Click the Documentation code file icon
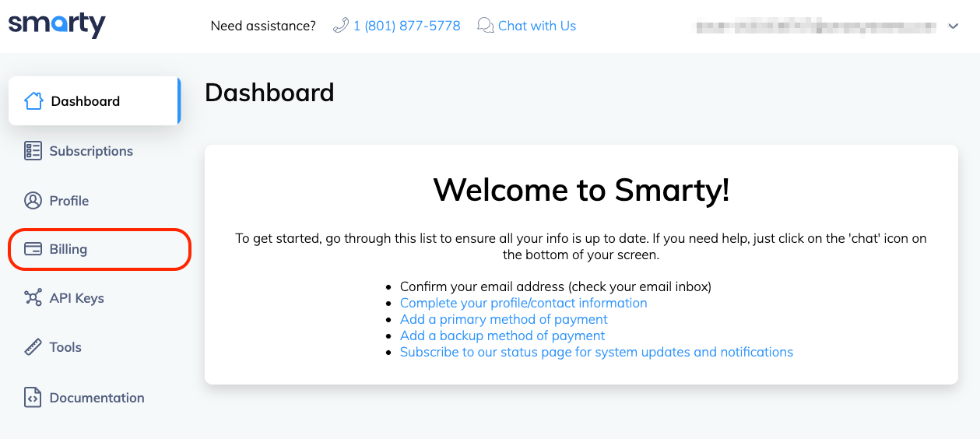Viewport: 980px width, 439px height. (x=33, y=398)
